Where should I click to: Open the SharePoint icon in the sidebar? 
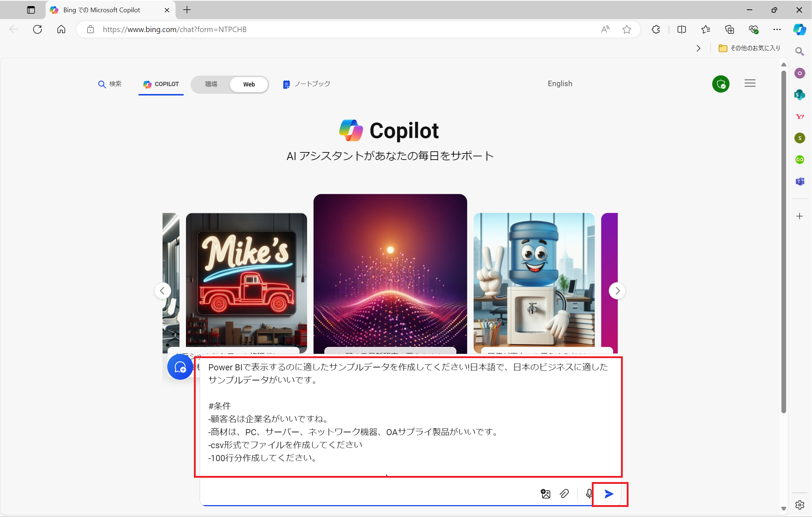click(800, 95)
